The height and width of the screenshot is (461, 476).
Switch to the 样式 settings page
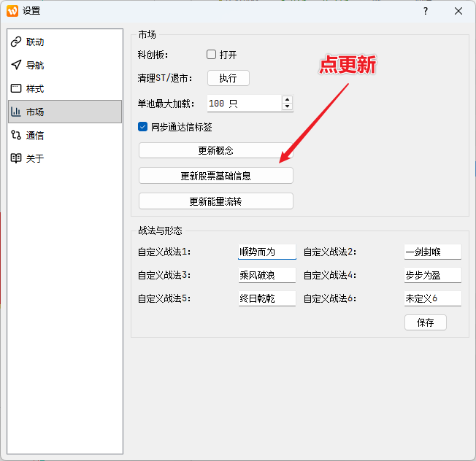(65, 88)
